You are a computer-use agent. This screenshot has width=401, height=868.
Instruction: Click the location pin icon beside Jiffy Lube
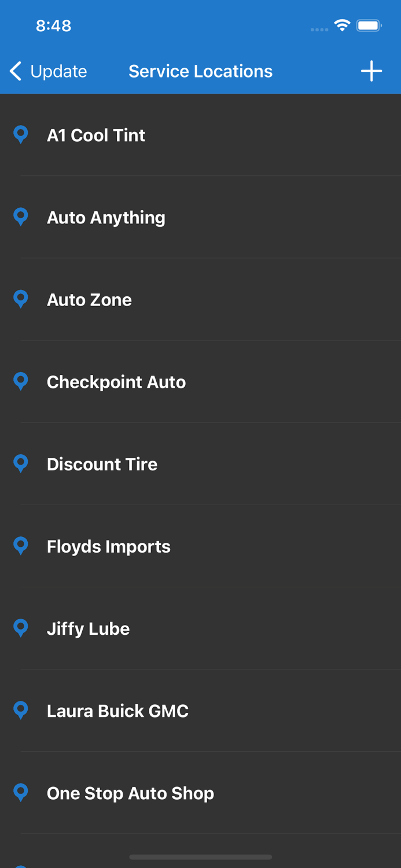click(x=21, y=628)
